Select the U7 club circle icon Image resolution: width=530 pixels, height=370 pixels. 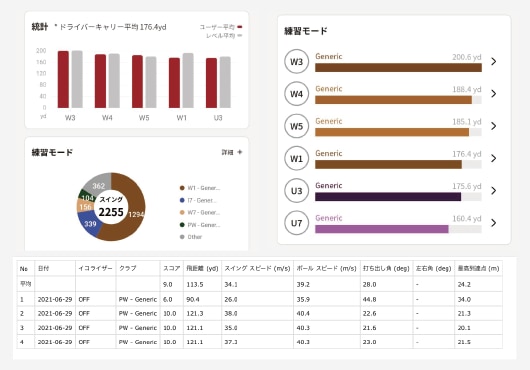(296, 223)
